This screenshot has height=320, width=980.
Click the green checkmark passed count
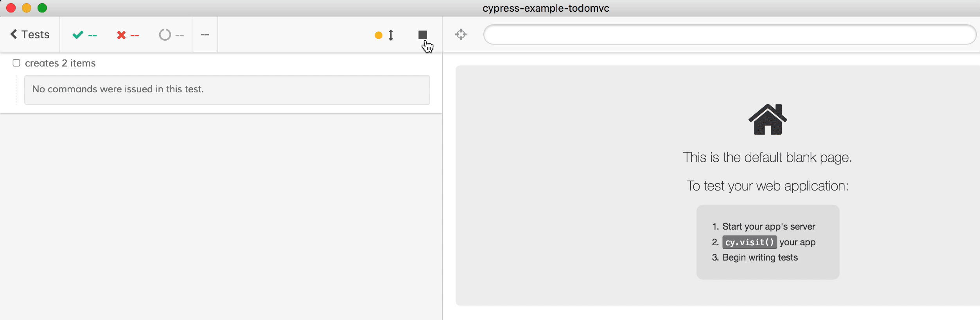pyautogui.click(x=84, y=35)
